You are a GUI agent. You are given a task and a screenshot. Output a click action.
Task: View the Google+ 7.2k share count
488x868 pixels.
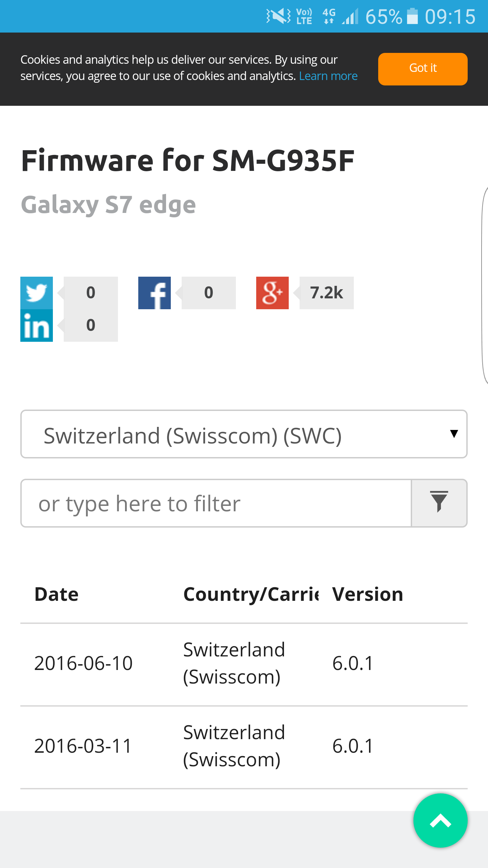coord(326,293)
